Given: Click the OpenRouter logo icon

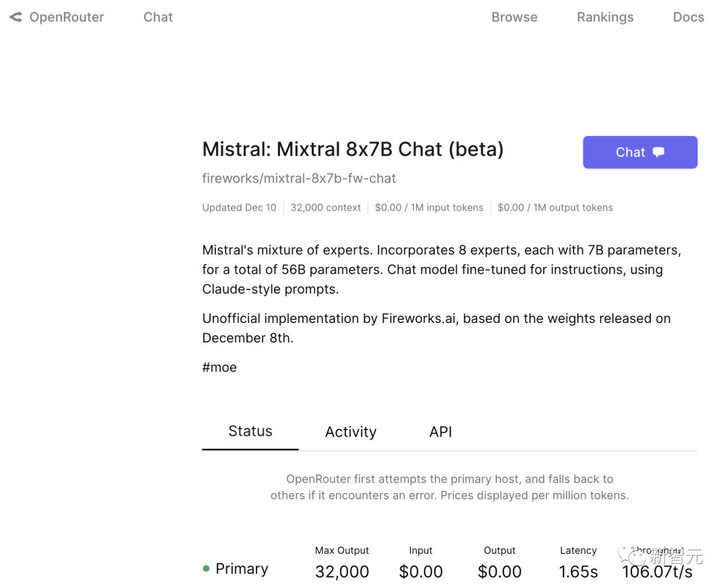Looking at the screenshot, I should [15, 17].
